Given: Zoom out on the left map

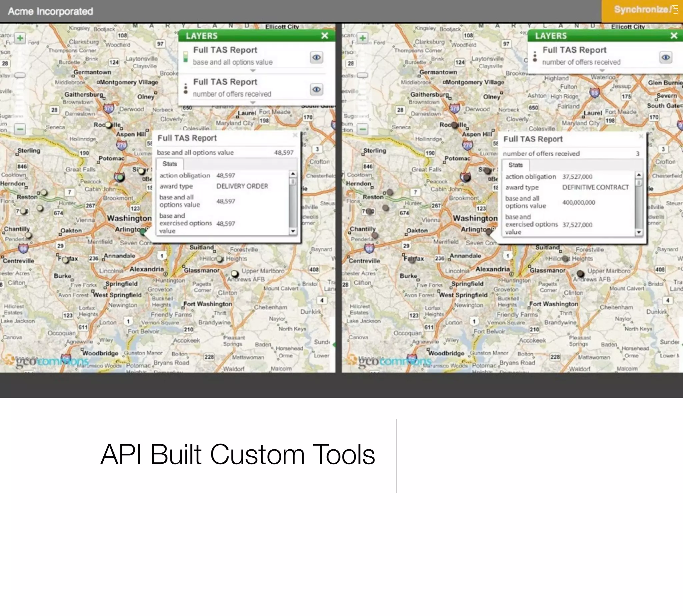Looking at the screenshot, I should coord(20,129).
